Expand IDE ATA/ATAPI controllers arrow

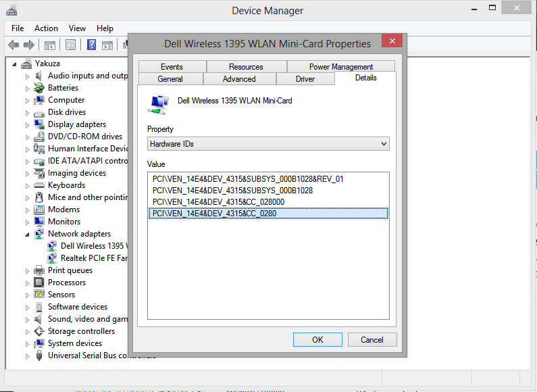[x=27, y=162]
